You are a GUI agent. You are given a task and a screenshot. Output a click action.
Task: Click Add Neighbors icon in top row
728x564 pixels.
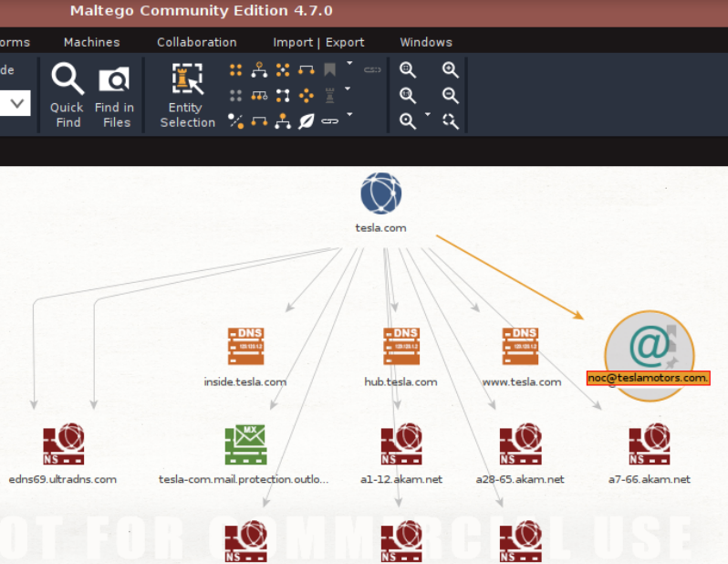tap(306, 70)
